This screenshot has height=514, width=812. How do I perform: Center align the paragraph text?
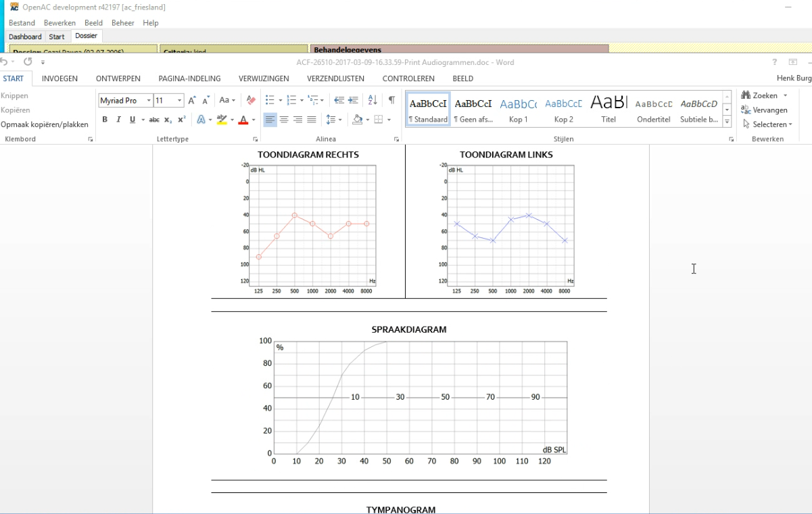(284, 120)
